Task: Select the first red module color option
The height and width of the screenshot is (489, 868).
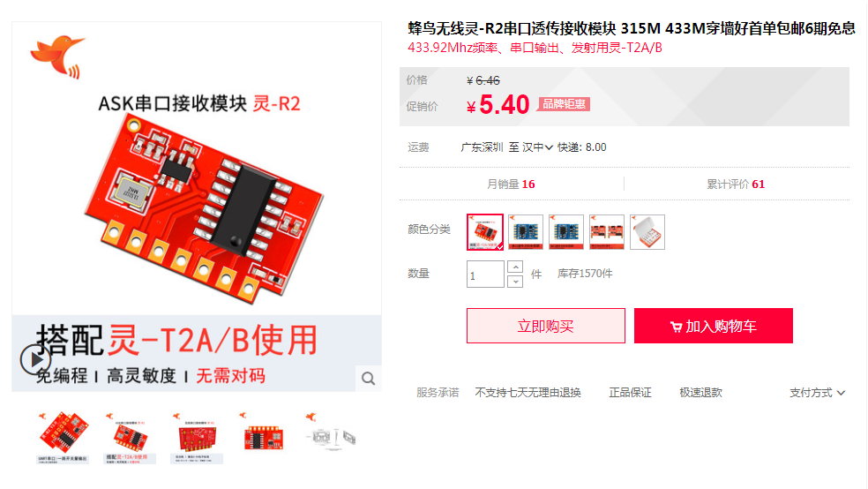Action: click(x=485, y=232)
